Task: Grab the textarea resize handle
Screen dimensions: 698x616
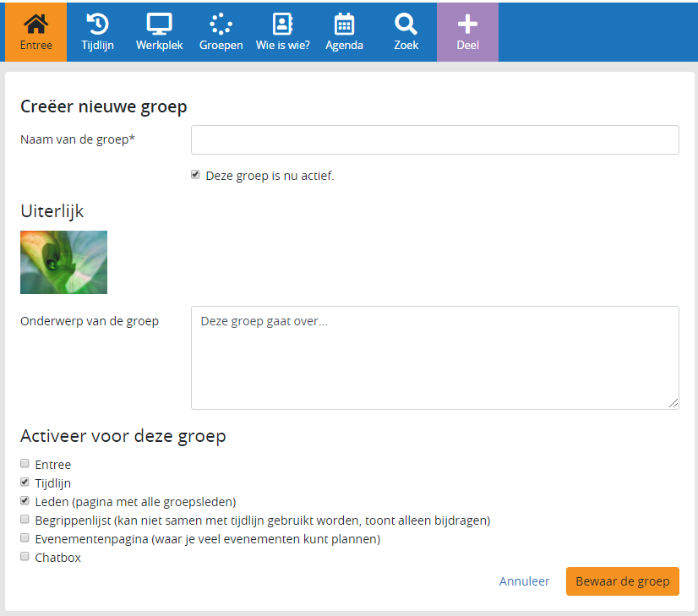Action: pyautogui.click(x=673, y=403)
